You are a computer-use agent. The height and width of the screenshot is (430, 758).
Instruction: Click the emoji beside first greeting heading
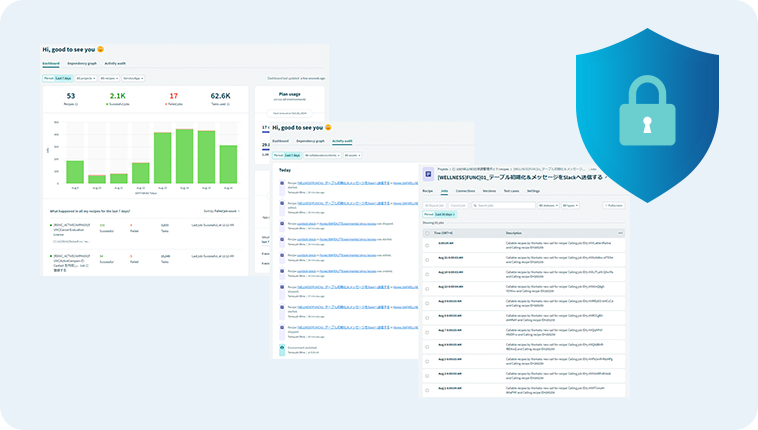pyautogui.click(x=101, y=49)
